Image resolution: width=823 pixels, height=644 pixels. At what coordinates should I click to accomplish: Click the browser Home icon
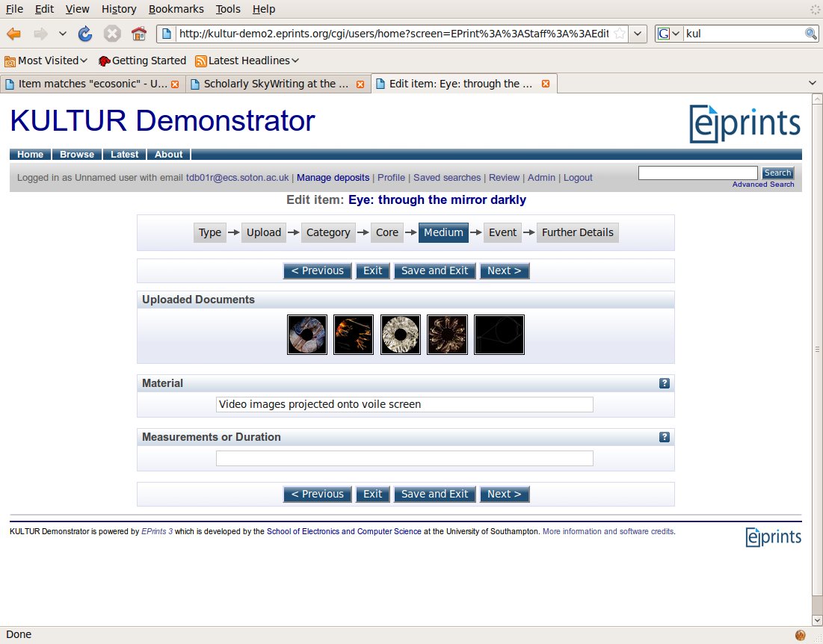point(138,34)
